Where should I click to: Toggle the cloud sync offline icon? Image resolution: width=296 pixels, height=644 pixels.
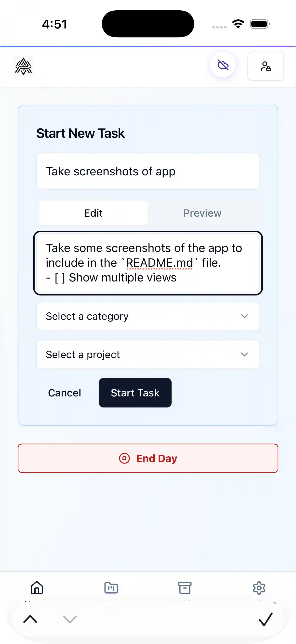223,65
